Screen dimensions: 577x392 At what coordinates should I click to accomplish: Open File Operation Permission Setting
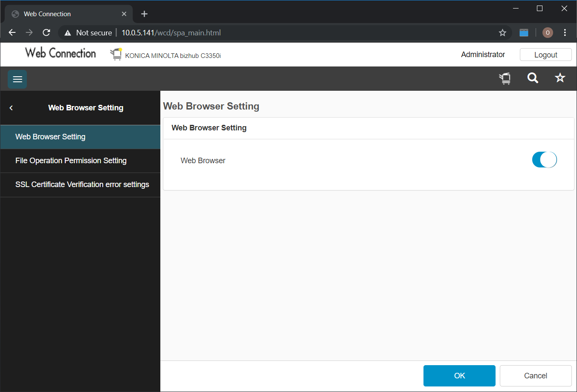pos(71,161)
